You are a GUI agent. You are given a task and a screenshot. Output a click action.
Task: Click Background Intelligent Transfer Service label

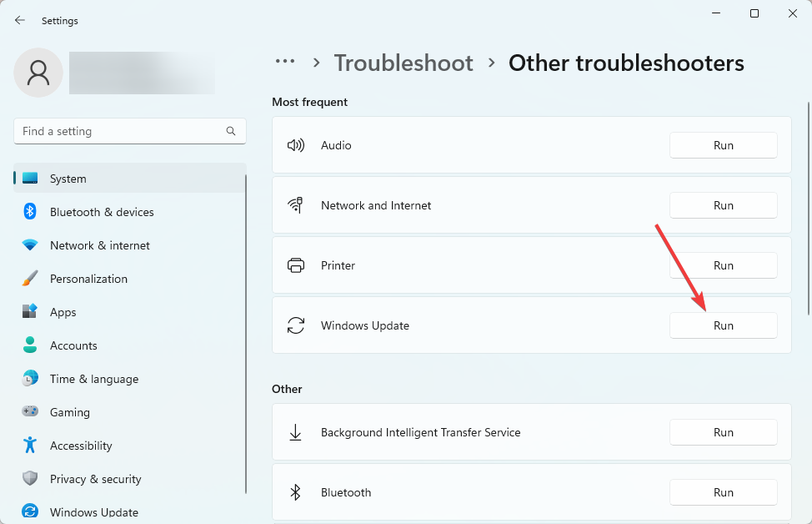[x=420, y=432]
